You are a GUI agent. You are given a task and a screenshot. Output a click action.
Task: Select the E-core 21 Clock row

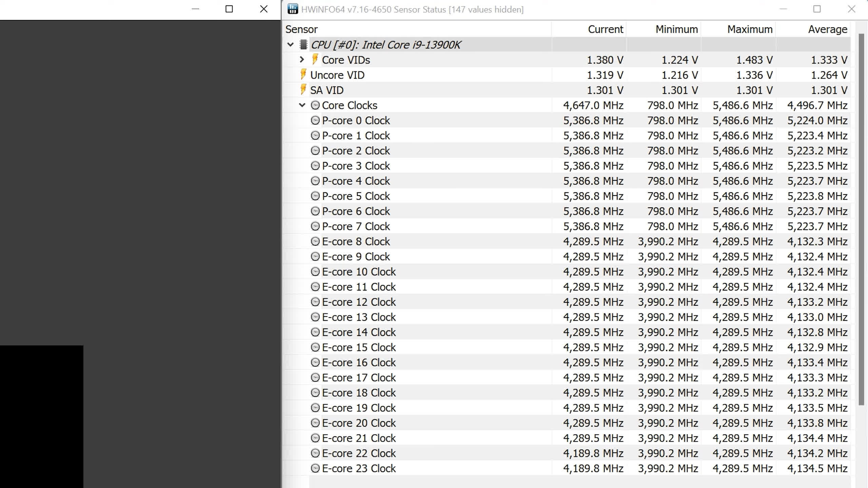(566, 438)
